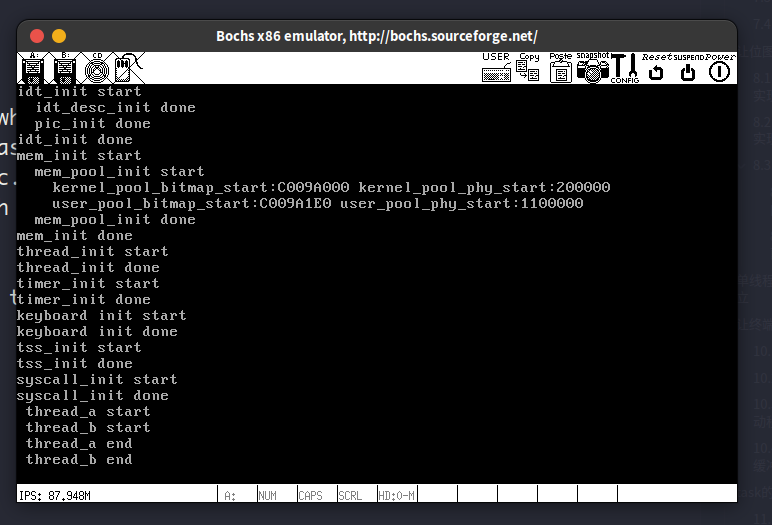Click the Power button icon
Image resolution: width=772 pixels, height=525 pixels.
[719, 68]
